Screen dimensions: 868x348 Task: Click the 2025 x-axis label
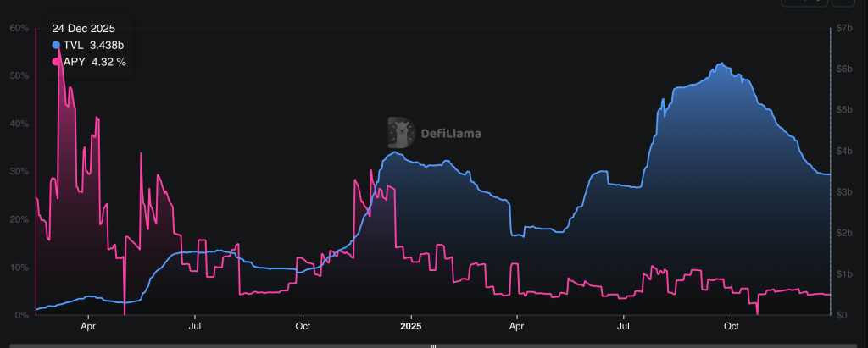(x=410, y=326)
